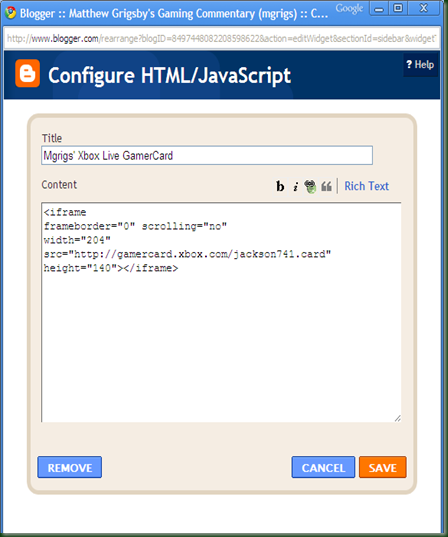The height and width of the screenshot is (537, 448).
Task: Click the SAVE button
Action: tap(383, 467)
